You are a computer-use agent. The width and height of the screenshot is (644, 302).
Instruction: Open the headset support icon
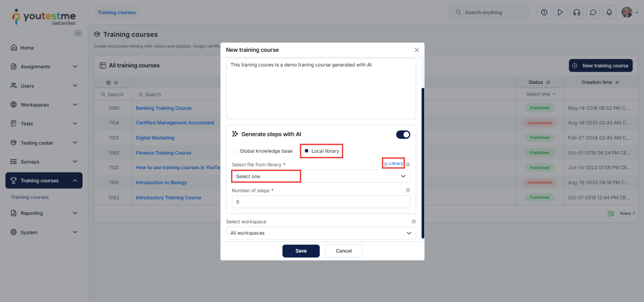click(x=576, y=12)
